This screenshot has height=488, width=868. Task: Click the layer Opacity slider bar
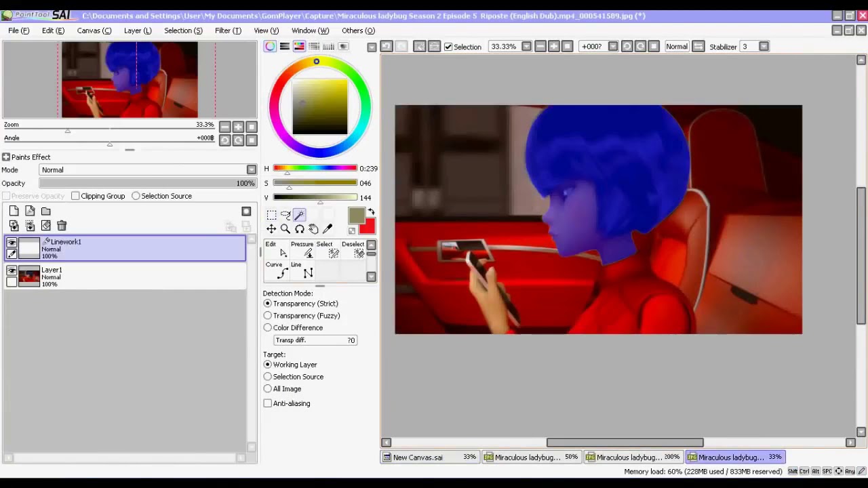pyautogui.click(x=148, y=184)
